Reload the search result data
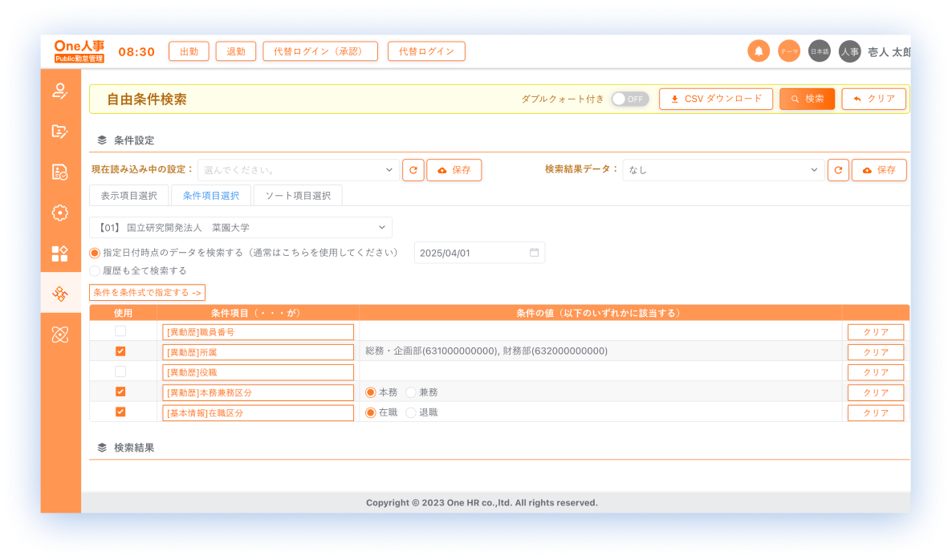The width and height of the screenshot is (952, 560). click(x=838, y=170)
